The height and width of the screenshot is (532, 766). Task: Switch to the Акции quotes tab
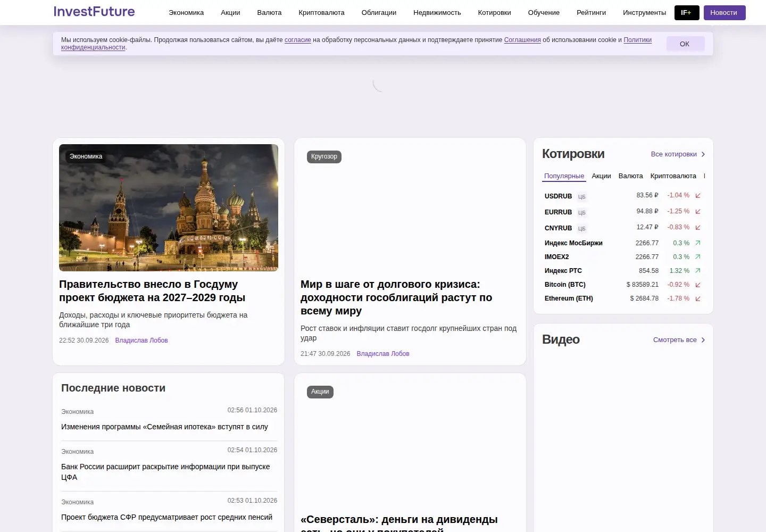[x=601, y=176]
